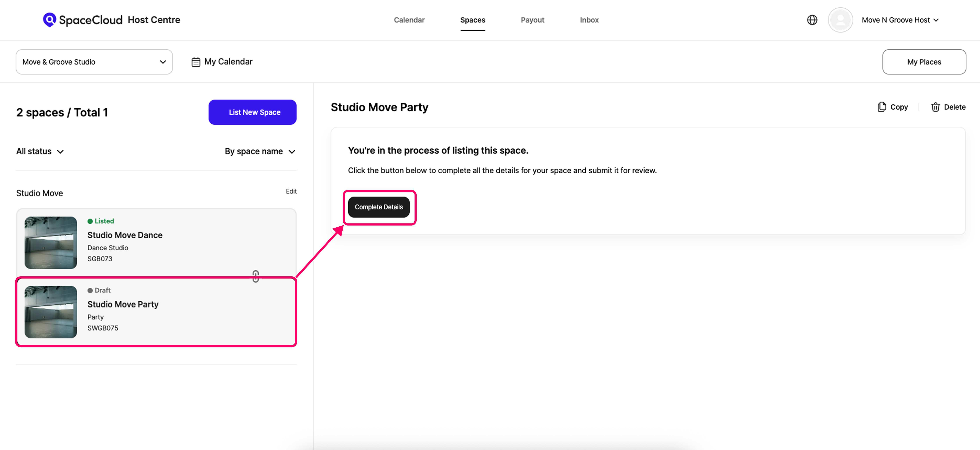Click the My Places button
980x450 pixels.
point(924,62)
